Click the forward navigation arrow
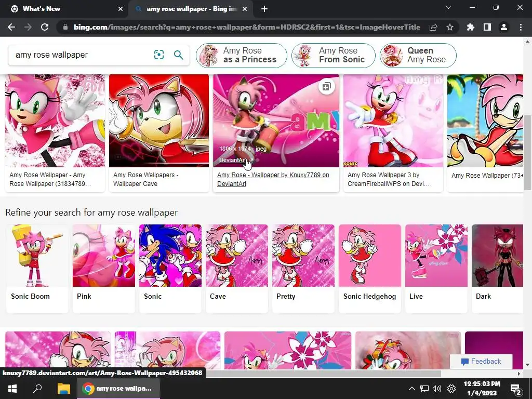 (28, 27)
